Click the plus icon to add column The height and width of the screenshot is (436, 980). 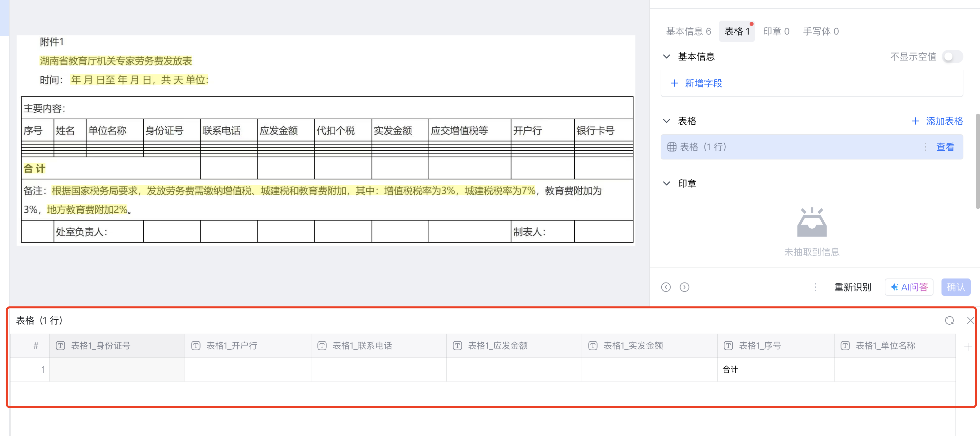point(967,347)
